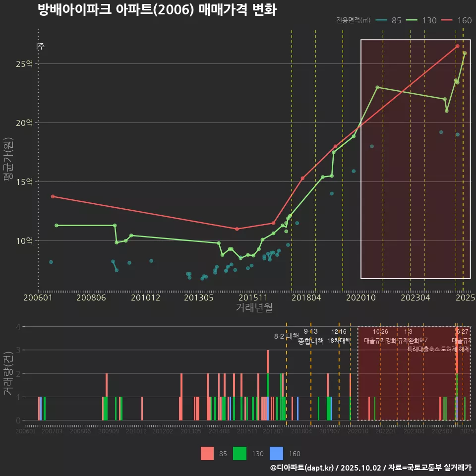Toggle the 130㎡ series in the top legend
This screenshot has width=476, height=476.
click(422, 21)
